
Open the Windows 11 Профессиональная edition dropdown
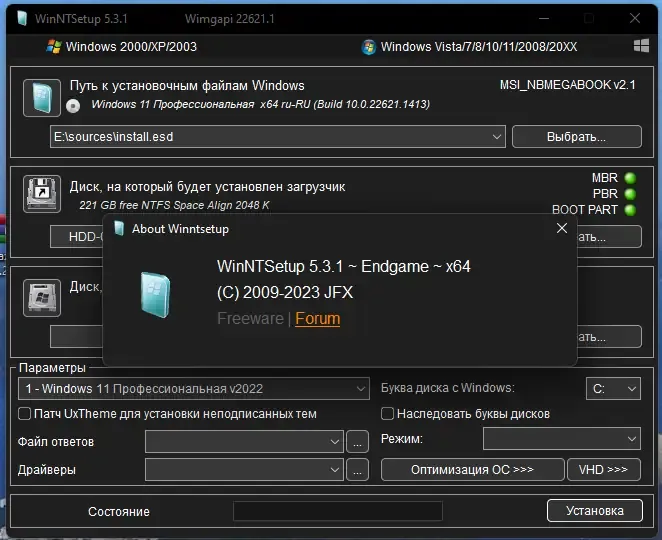coord(194,388)
